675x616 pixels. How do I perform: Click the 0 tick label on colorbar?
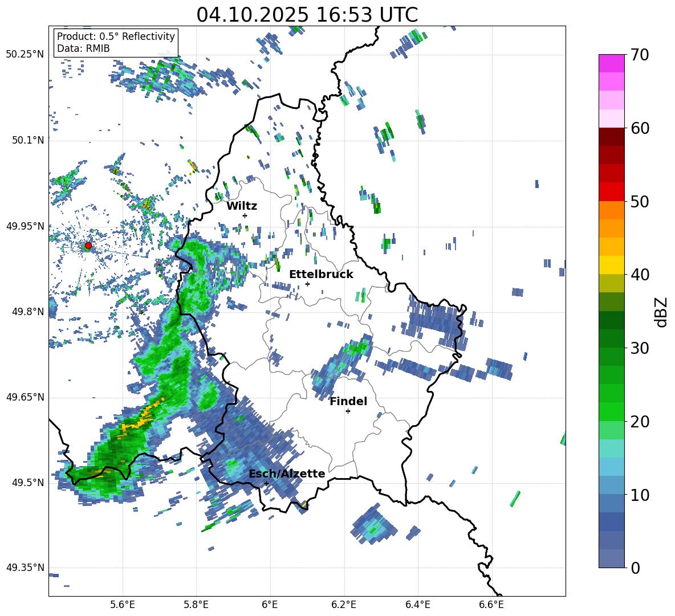click(635, 568)
